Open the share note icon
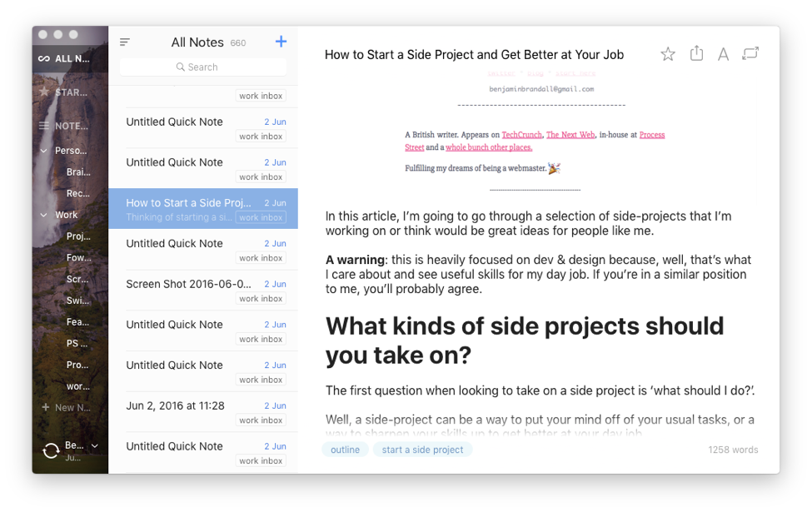This screenshot has height=512, width=812. pos(696,53)
